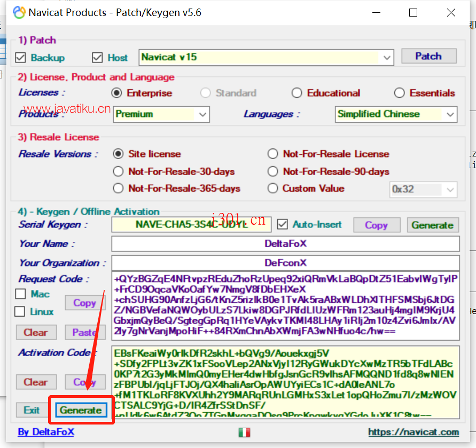Click Paste button for Request Code
This screenshot has height=448, width=476.
pos(85,332)
